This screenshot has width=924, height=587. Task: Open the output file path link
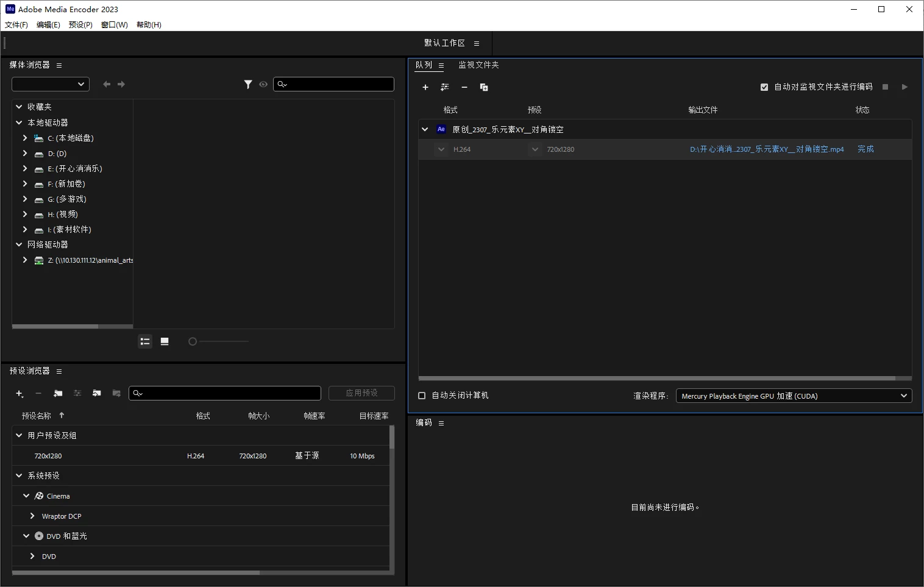point(767,149)
